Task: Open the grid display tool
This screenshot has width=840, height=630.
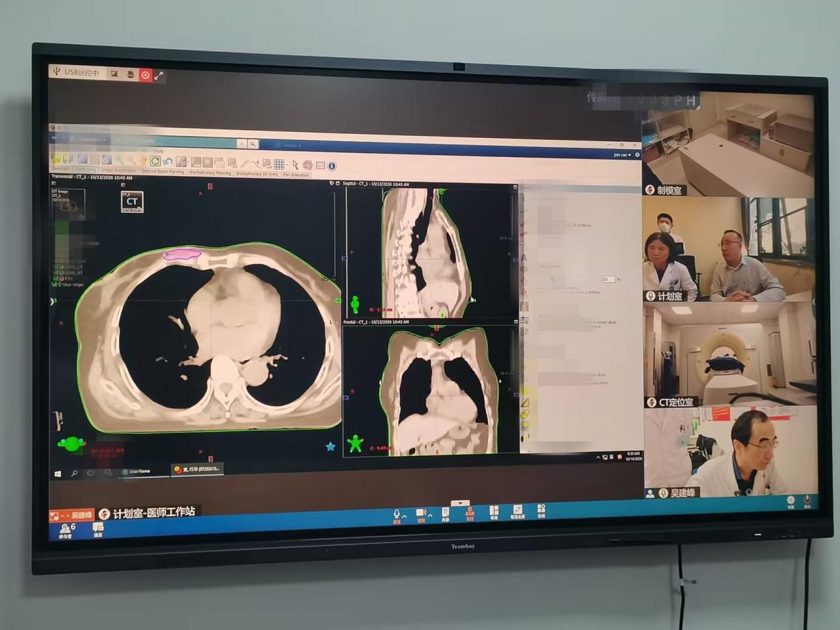Action: [279, 164]
